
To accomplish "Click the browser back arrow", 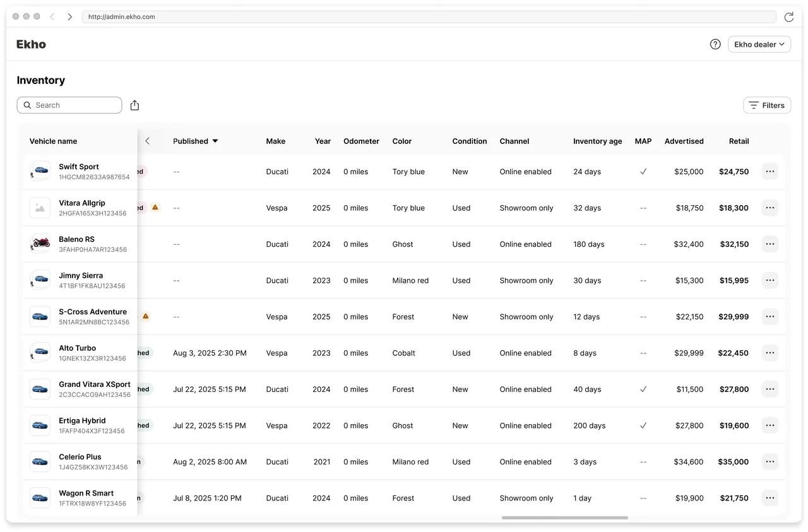I will (52, 17).
